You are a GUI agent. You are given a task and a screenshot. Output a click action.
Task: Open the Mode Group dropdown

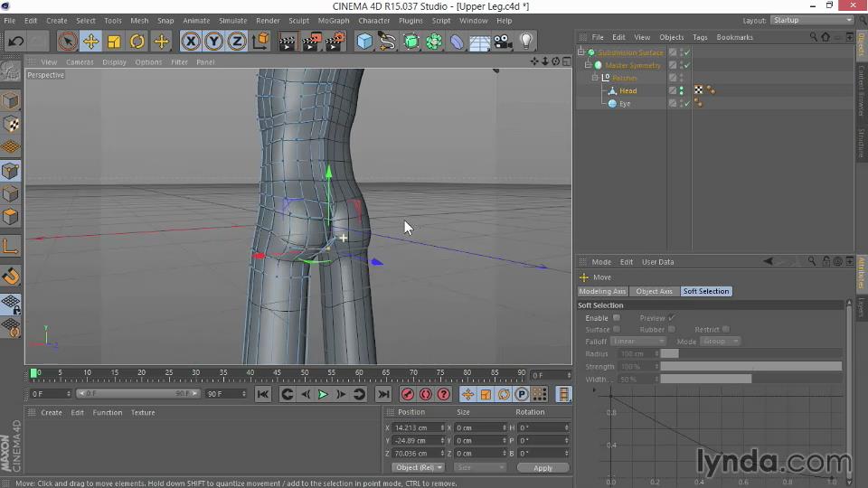pos(721,342)
